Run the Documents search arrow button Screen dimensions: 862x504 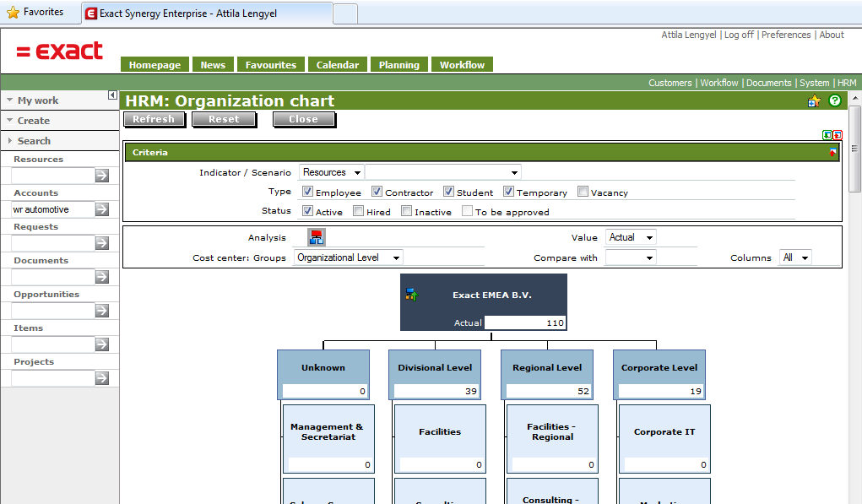click(x=101, y=277)
